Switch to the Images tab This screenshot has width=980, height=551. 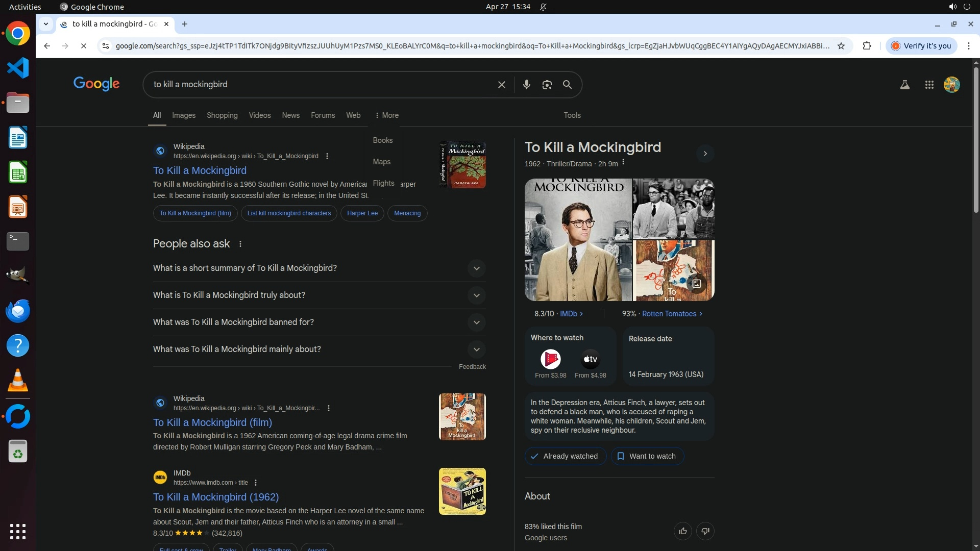[184, 115]
